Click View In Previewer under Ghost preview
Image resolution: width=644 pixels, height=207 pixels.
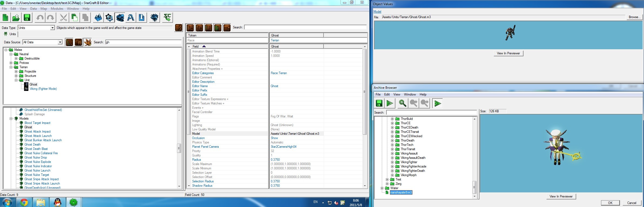508,53
